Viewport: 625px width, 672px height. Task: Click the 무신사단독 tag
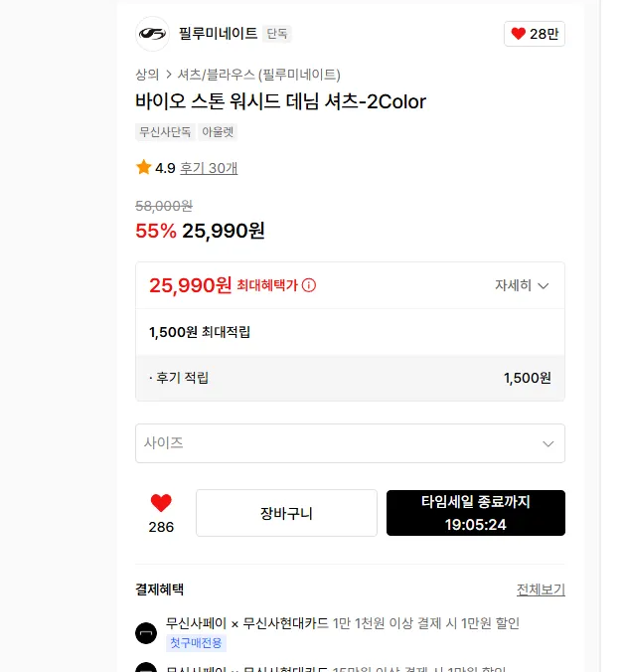click(165, 131)
